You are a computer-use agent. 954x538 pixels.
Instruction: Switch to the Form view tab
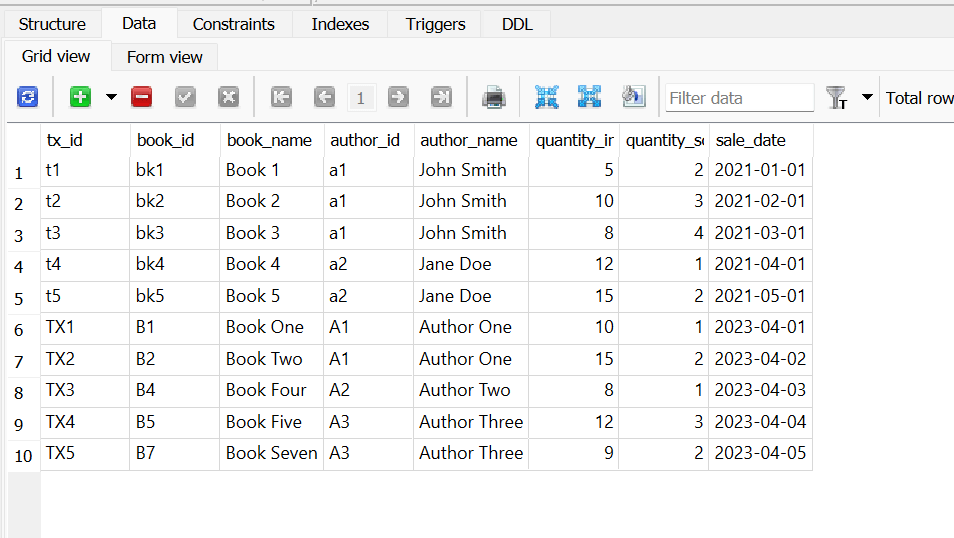tap(165, 57)
